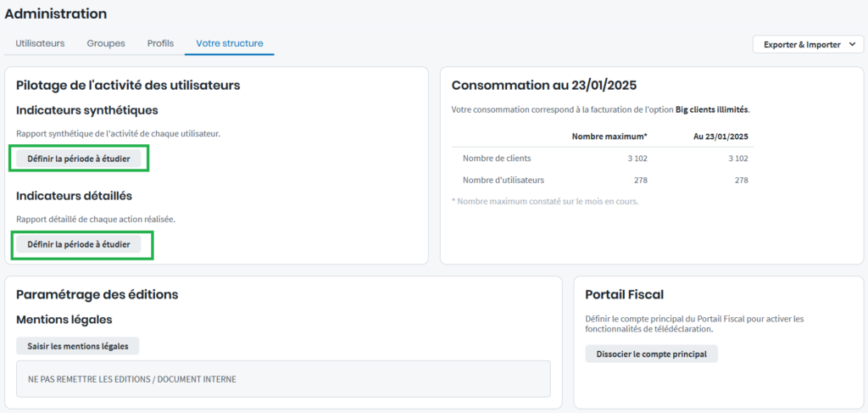This screenshot has width=868, height=413.
Task: Click Dissocier le compte principal
Action: point(651,354)
